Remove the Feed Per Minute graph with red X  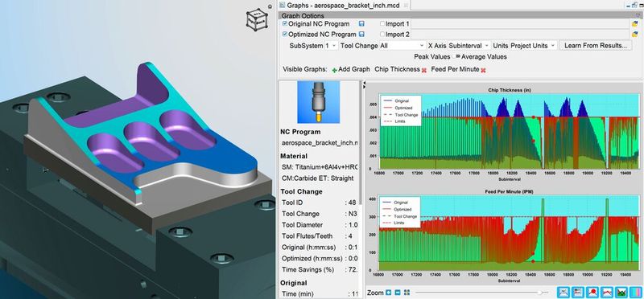484,70
